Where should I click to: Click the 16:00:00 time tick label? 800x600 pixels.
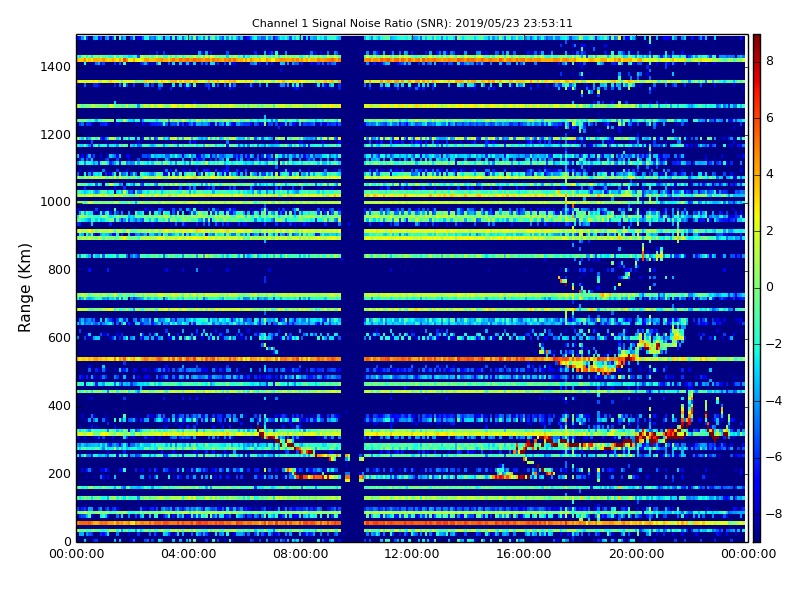[x=524, y=554]
